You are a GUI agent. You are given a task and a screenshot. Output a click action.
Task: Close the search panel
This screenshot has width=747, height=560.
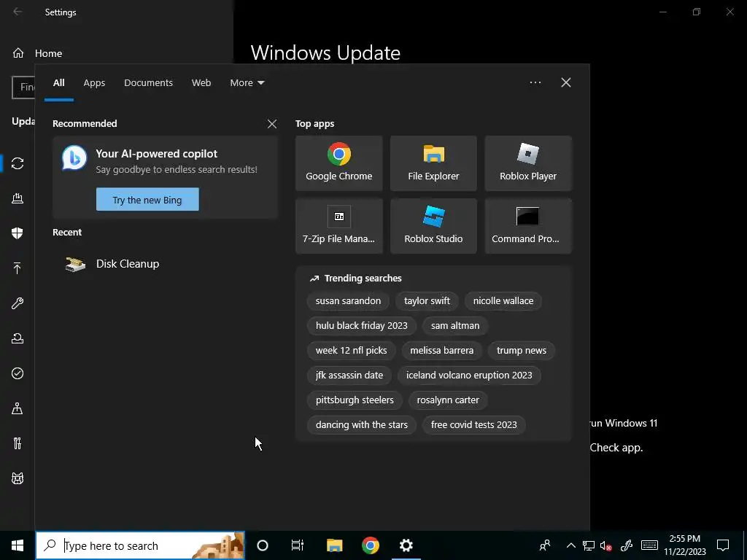(x=566, y=82)
